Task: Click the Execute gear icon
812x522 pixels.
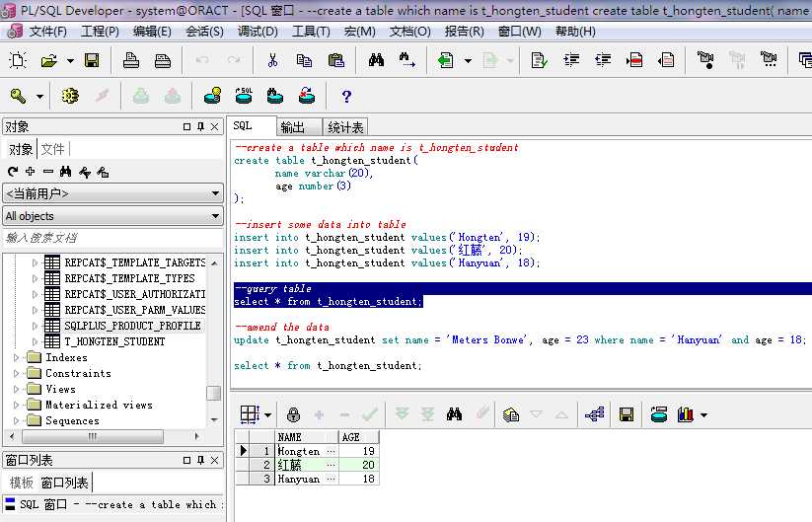Action: 69,96
